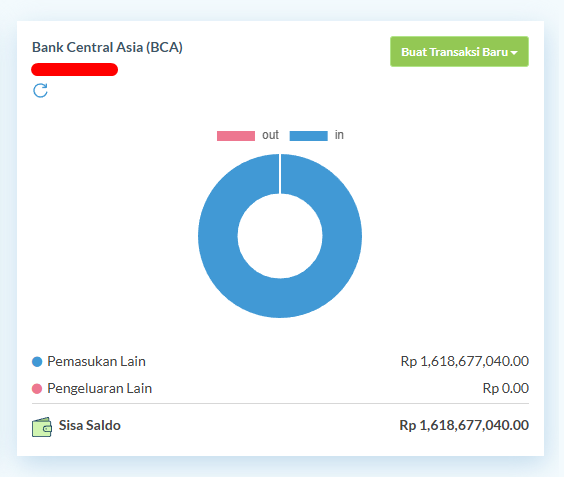Click the white center of the donut chart
The image size is (564, 477).
(280, 236)
